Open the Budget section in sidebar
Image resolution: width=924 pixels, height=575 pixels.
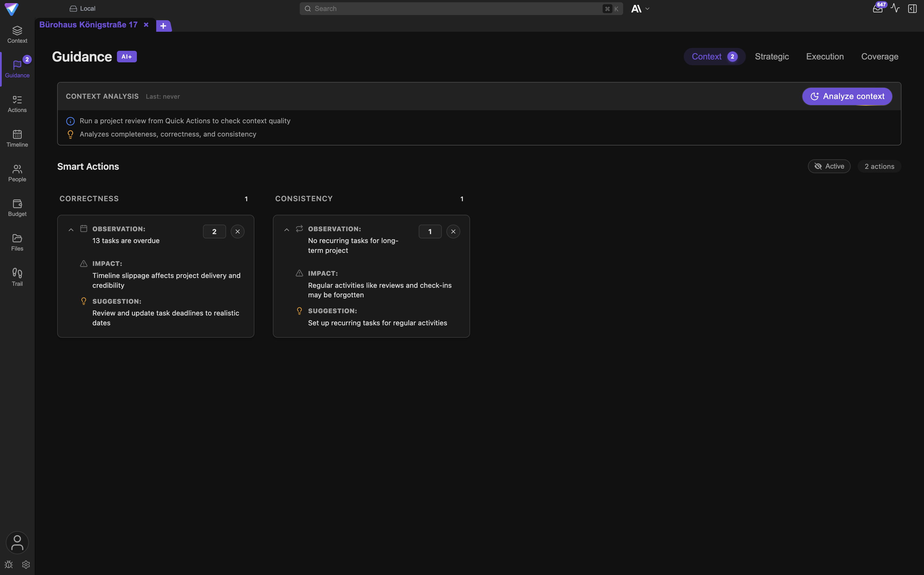(17, 208)
